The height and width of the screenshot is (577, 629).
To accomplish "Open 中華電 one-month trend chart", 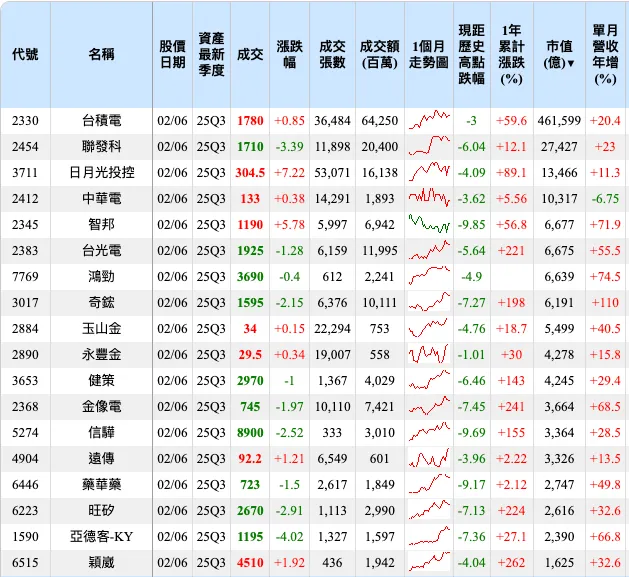I will coord(429,198).
